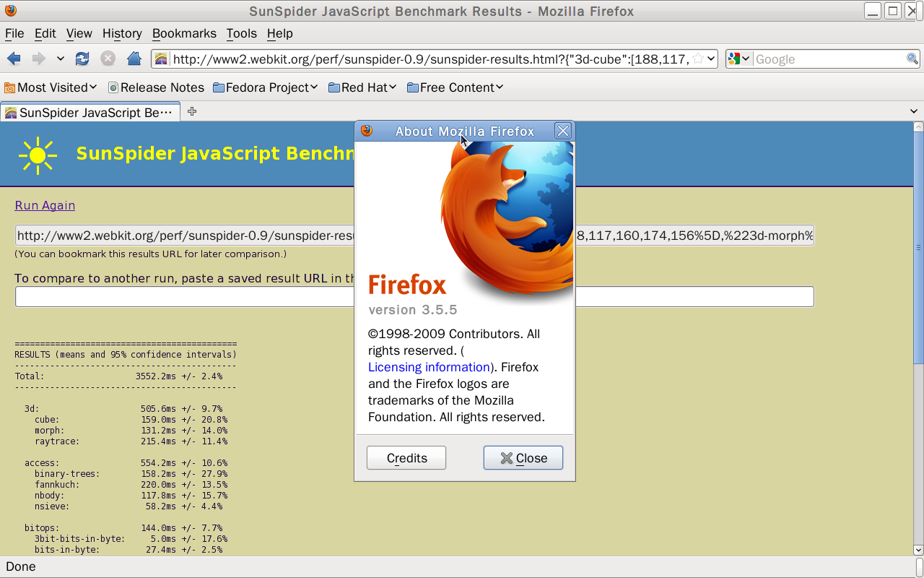Viewport: 924px width, 578px height.
Task: Click the 'fannkuch:' result row
Action: click(x=131, y=484)
